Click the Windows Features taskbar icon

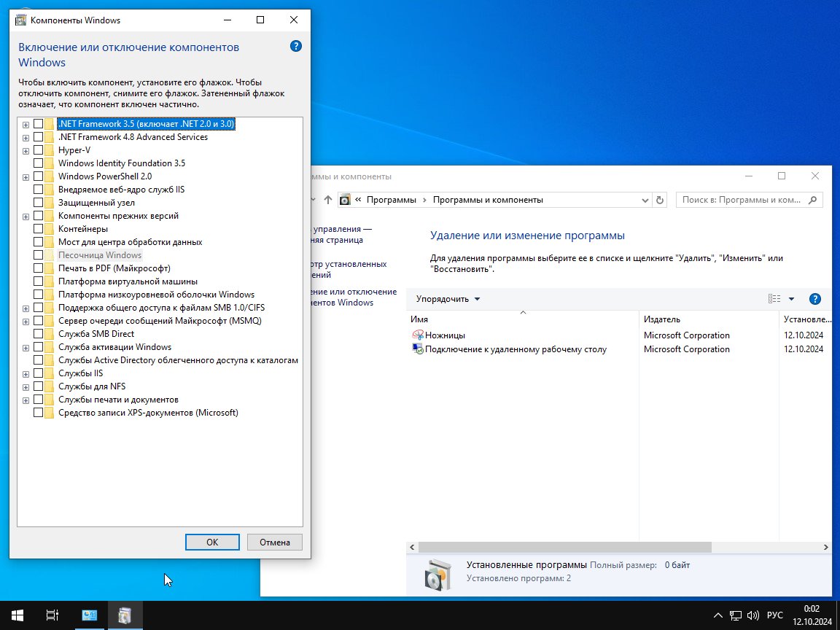point(125,615)
